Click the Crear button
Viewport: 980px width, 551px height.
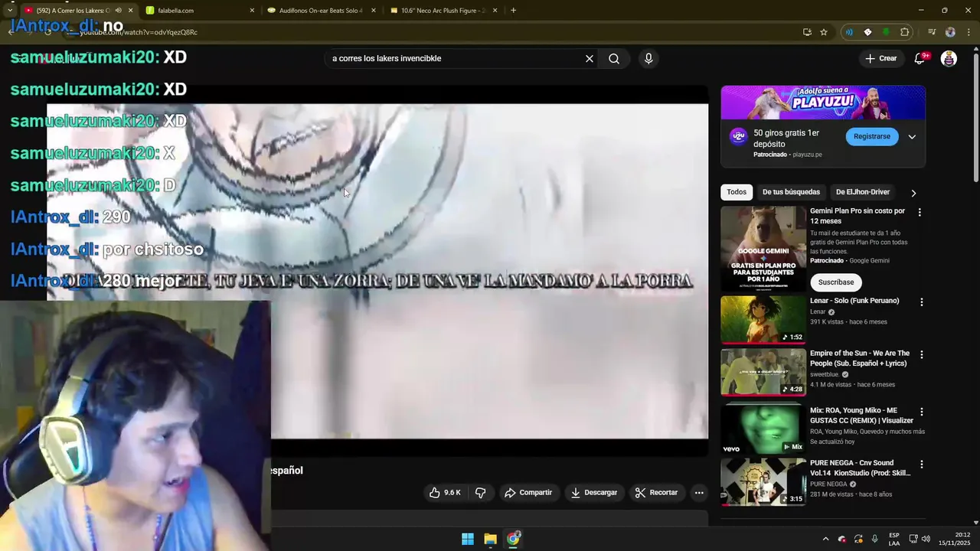[881, 58]
